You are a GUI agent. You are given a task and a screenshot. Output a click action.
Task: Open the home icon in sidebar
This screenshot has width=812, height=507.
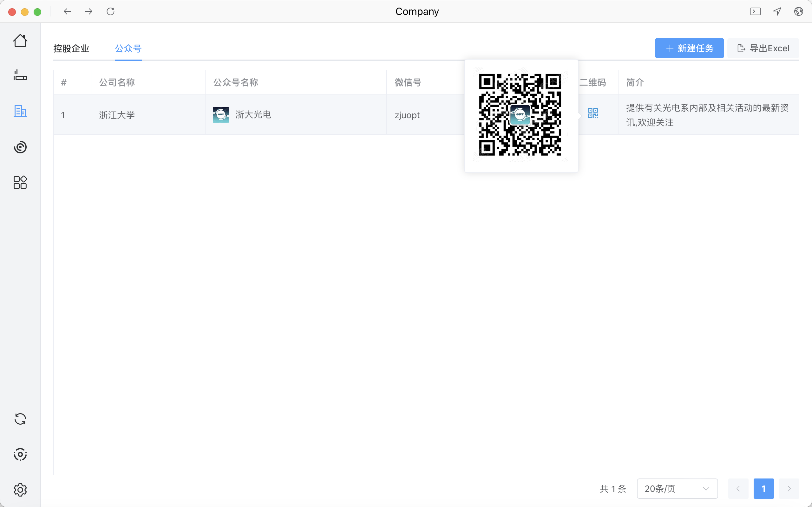[x=20, y=41]
